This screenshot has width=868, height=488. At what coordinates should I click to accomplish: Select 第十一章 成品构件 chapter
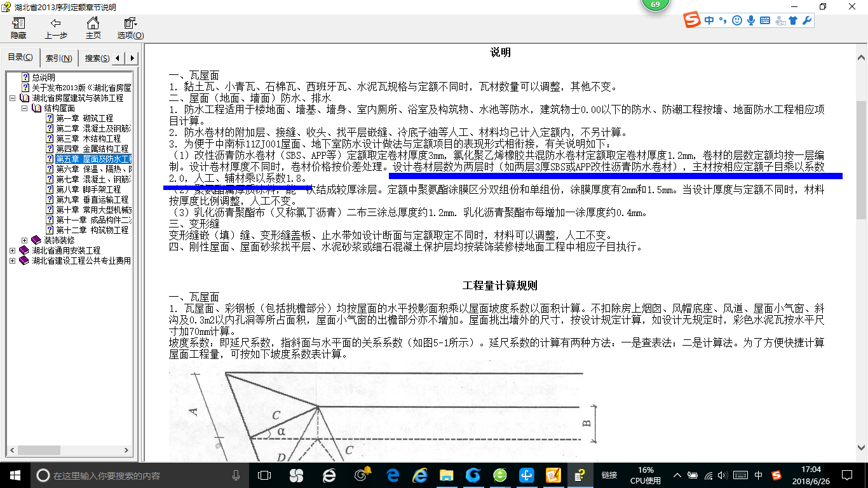(x=93, y=220)
